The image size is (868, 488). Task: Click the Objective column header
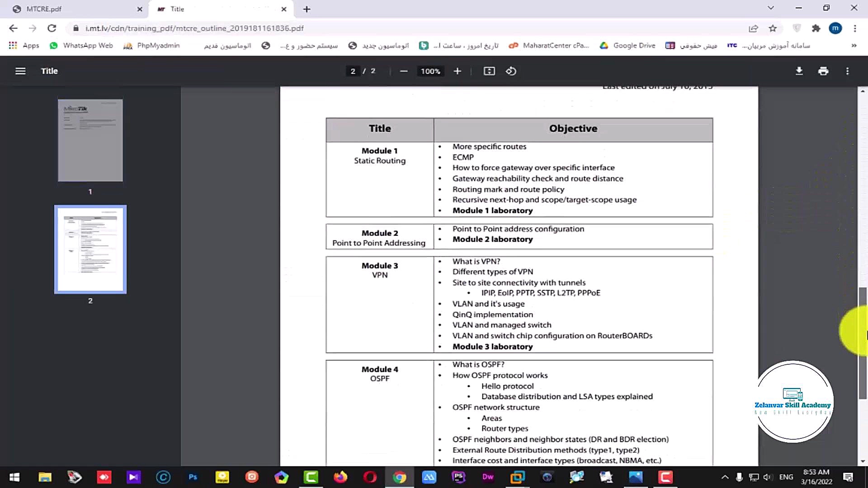(x=573, y=129)
